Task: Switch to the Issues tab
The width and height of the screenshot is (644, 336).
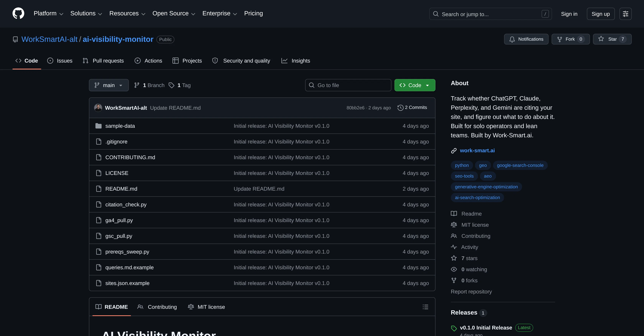Action: coord(60,61)
